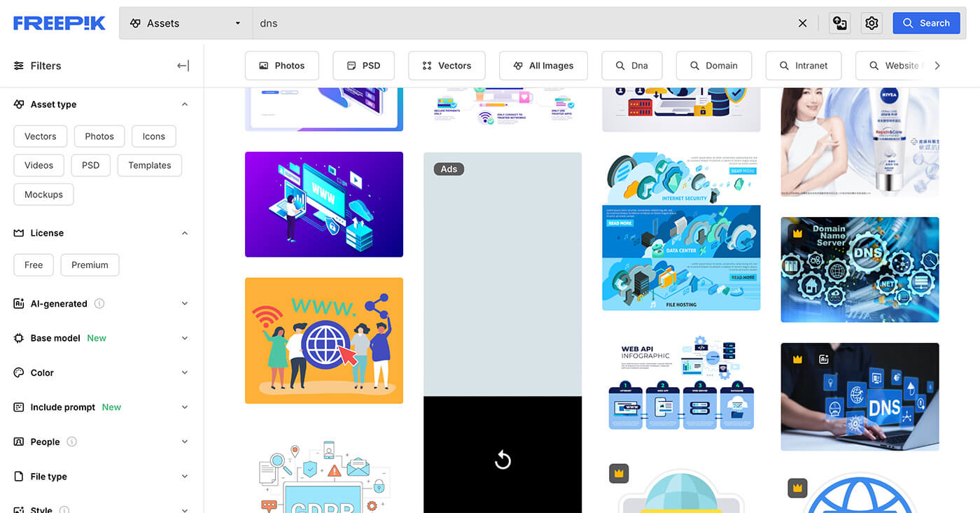980x513 pixels.
Task: Open the search settings gear icon
Action: coord(871,23)
